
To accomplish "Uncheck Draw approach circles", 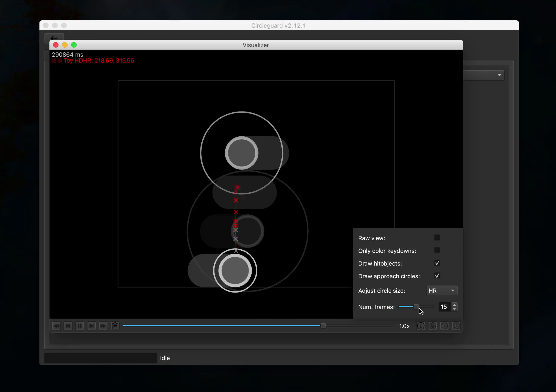I will click(x=437, y=276).
